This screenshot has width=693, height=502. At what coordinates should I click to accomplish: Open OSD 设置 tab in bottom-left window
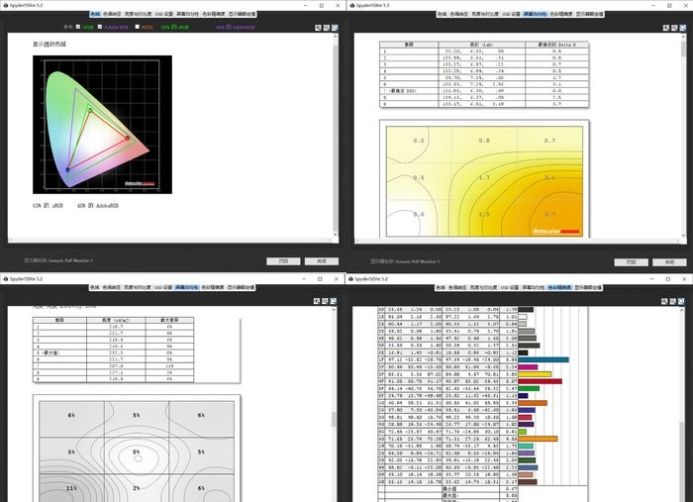coord(161,285)
